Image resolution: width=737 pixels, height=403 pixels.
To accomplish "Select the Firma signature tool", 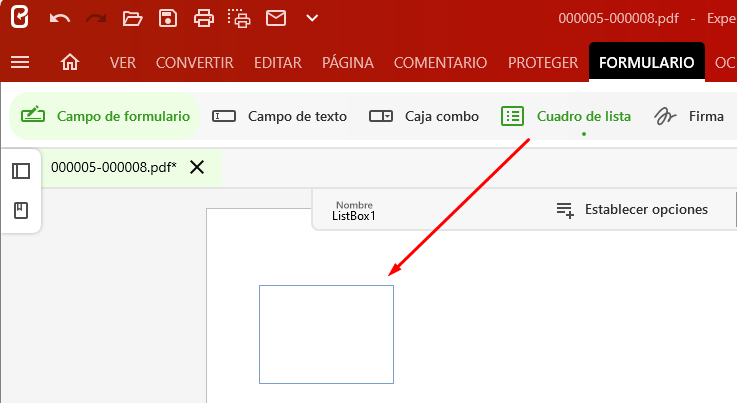I will [x=689, y=116].
